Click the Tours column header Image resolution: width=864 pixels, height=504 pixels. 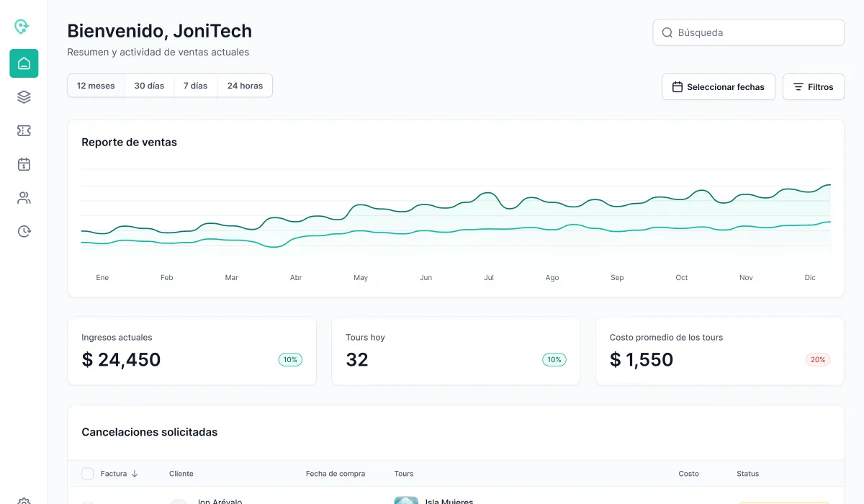(x=404, y=474)
